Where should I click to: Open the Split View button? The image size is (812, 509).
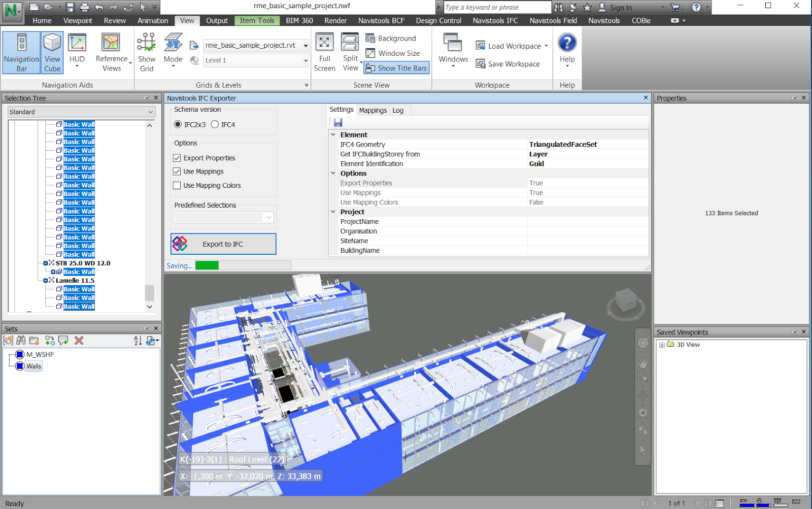point(350,53)
